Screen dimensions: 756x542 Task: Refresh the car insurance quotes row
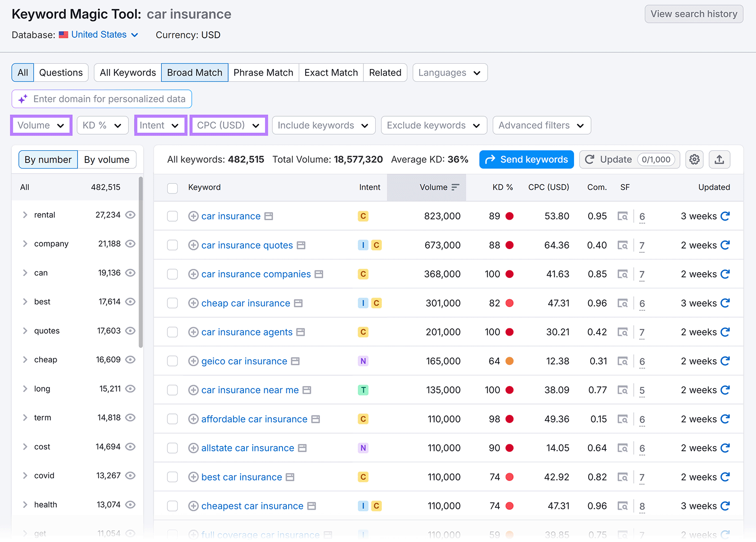point(725,245)
